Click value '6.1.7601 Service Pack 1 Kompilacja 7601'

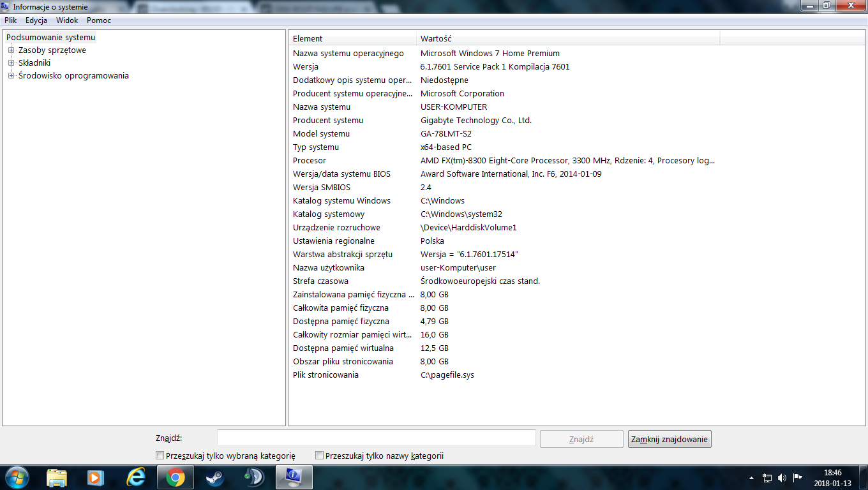[x=495, y=67]
